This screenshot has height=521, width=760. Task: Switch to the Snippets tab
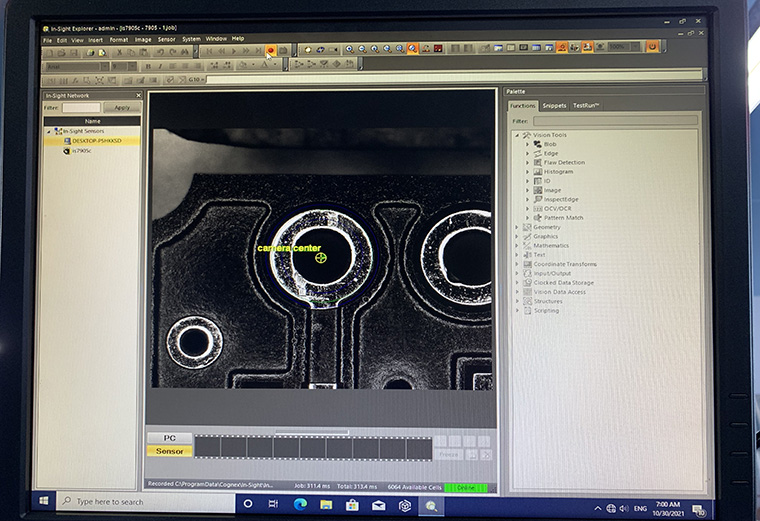point(554,106)
